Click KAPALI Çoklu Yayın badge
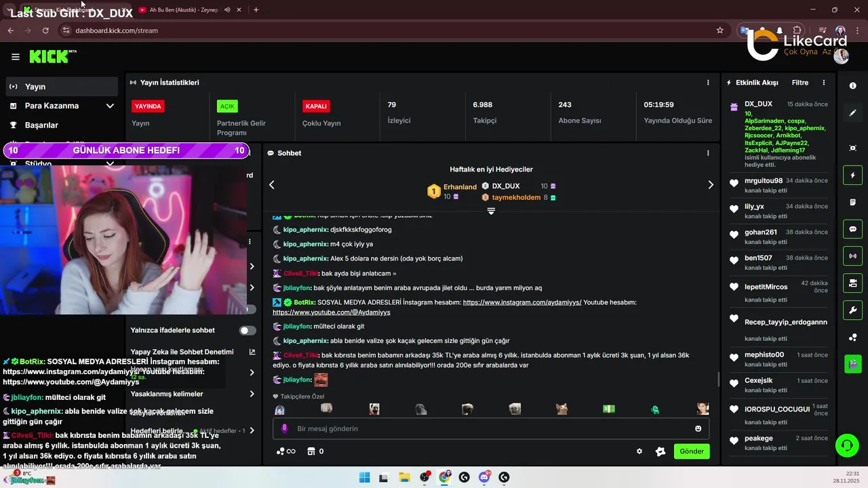The height and width of the screenshot is (488, 868). 316,106
